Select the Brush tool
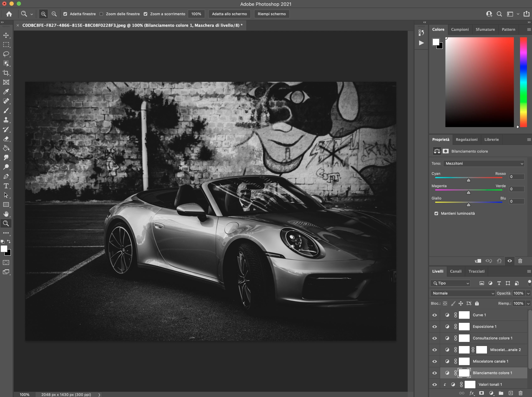Viewport: 532px width, 397px height. (x=6, y=110)
